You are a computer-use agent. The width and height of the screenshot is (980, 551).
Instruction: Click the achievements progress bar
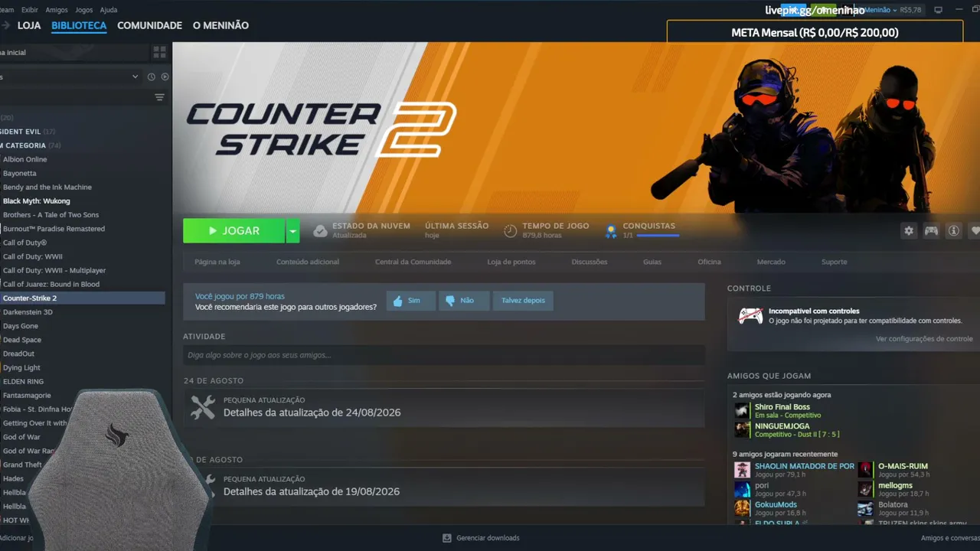pyautogui.click(x=658, y=236)
